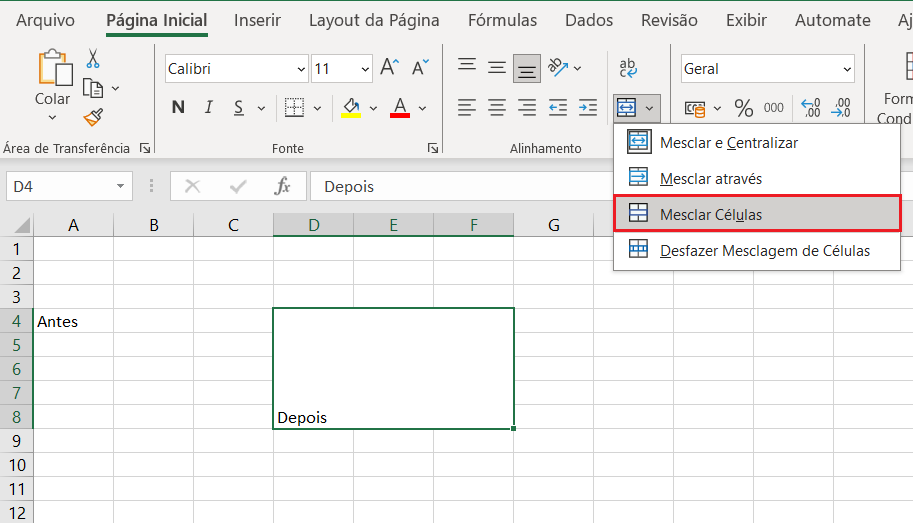Toggle italic (I) formatting

click(x=208, y=107)
